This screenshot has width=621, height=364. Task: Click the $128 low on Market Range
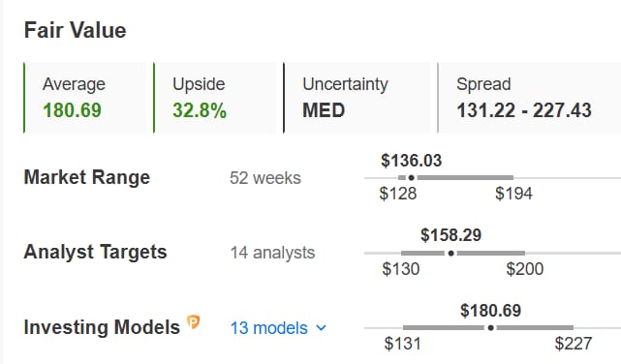click(x=398, y=194)
